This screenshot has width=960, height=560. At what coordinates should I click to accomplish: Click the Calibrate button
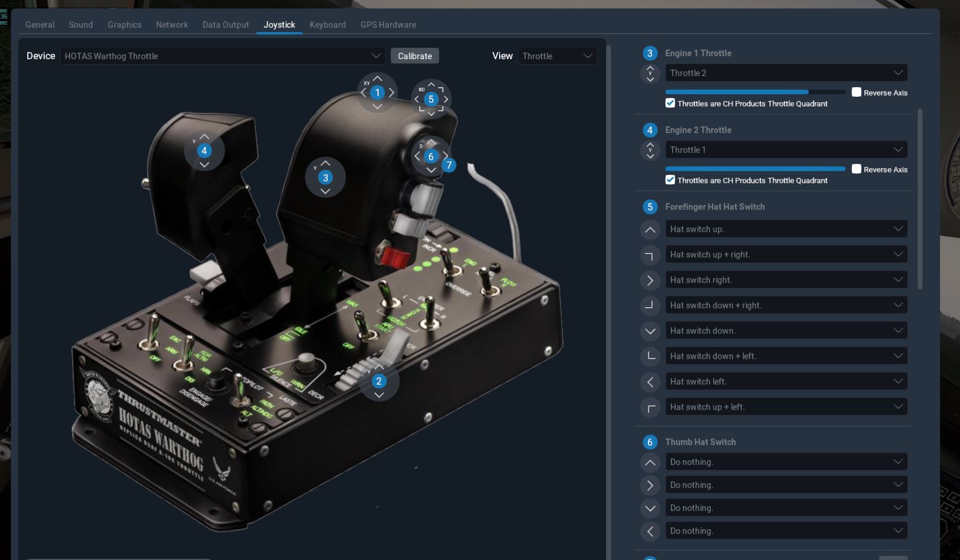pos(415,56)
